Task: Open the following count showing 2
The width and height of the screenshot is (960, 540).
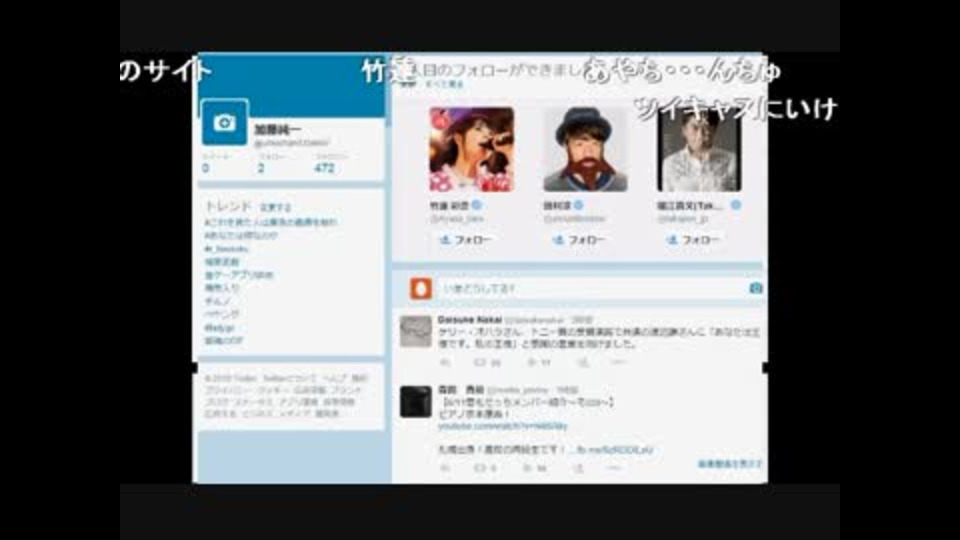Action: tap(261, 168)
